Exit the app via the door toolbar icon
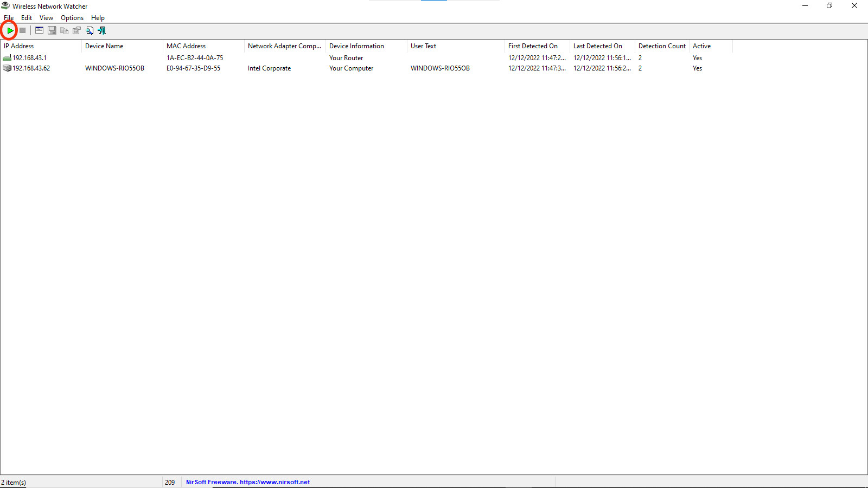 tap(101, 30)
